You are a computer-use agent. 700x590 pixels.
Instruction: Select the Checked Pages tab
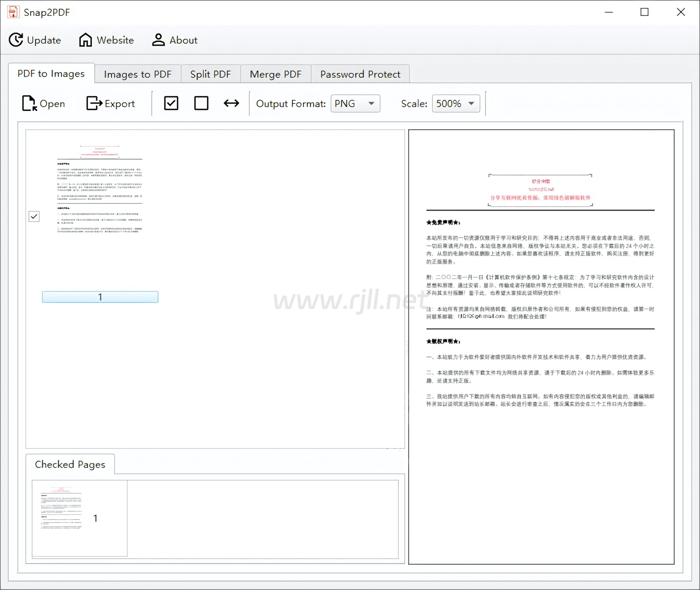click(x=70, y=464)
